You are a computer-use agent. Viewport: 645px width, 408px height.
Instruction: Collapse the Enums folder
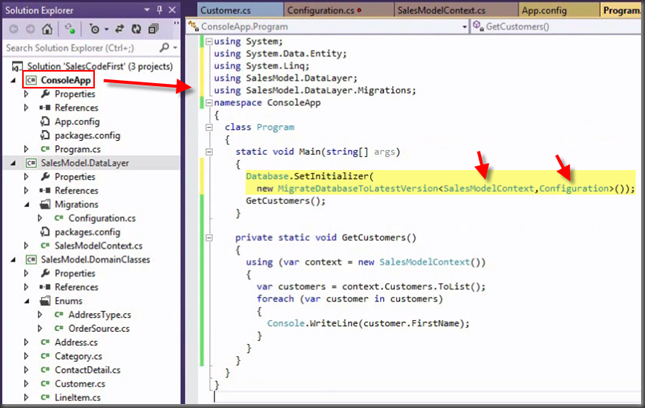coord(27,301)
